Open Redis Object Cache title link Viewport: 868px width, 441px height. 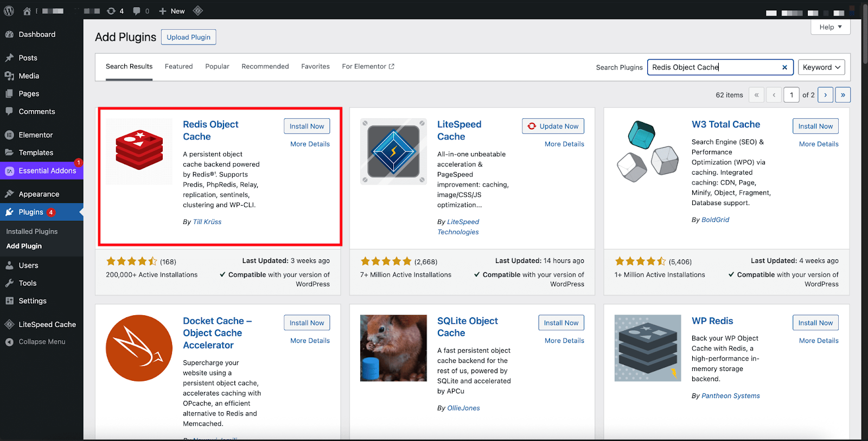(210, 131)
